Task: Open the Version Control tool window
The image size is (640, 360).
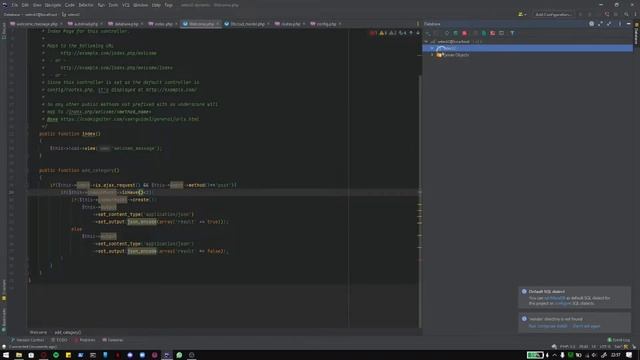Action: (27, 340)
